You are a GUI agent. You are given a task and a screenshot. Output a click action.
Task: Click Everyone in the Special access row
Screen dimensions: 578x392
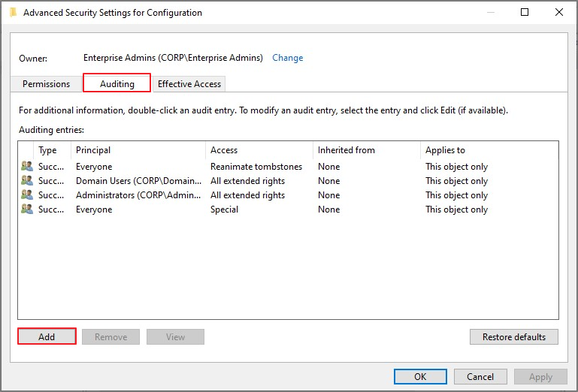(x=94, y=210)
